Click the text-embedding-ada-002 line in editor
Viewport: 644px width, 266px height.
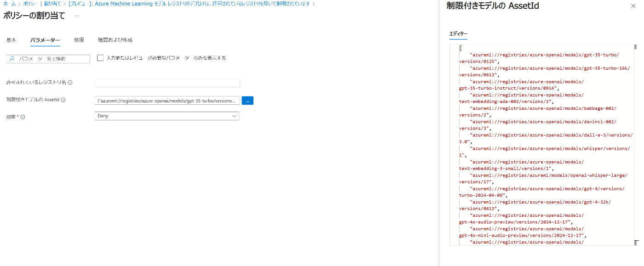point(506,101)
